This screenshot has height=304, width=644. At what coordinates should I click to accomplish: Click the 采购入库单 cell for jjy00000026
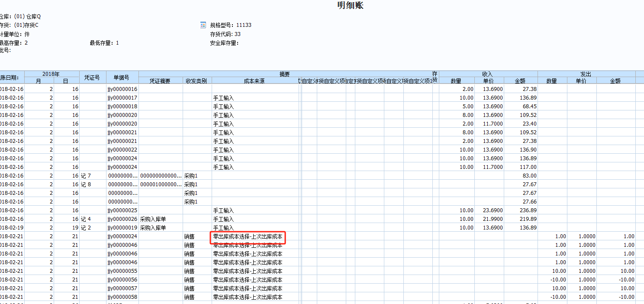(153, 219)
